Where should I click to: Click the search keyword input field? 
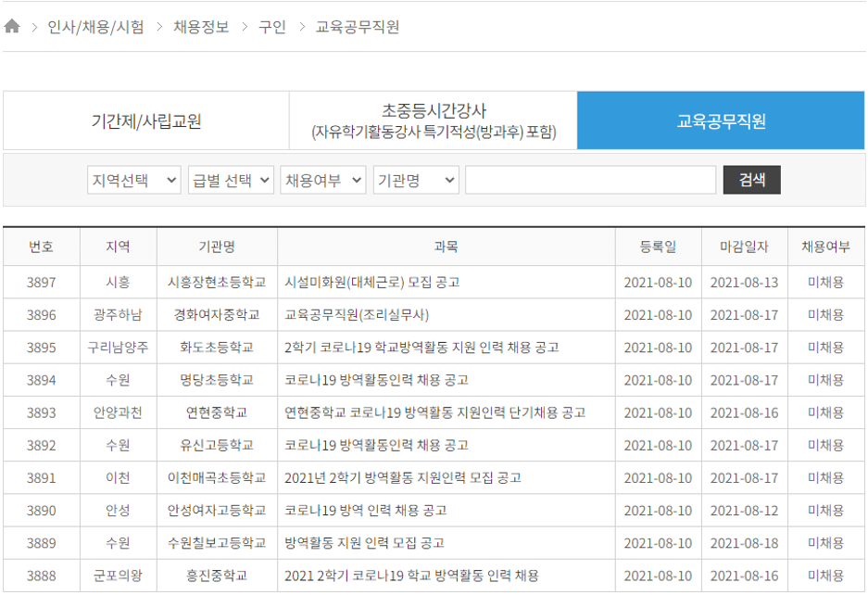point(590,180)
